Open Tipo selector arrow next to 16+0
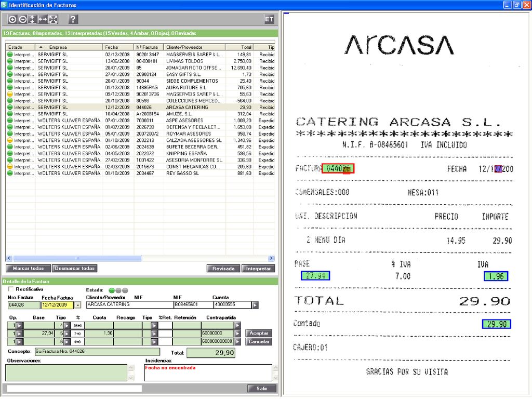This screenshot has width=532, height=399. tap(67, 325)
